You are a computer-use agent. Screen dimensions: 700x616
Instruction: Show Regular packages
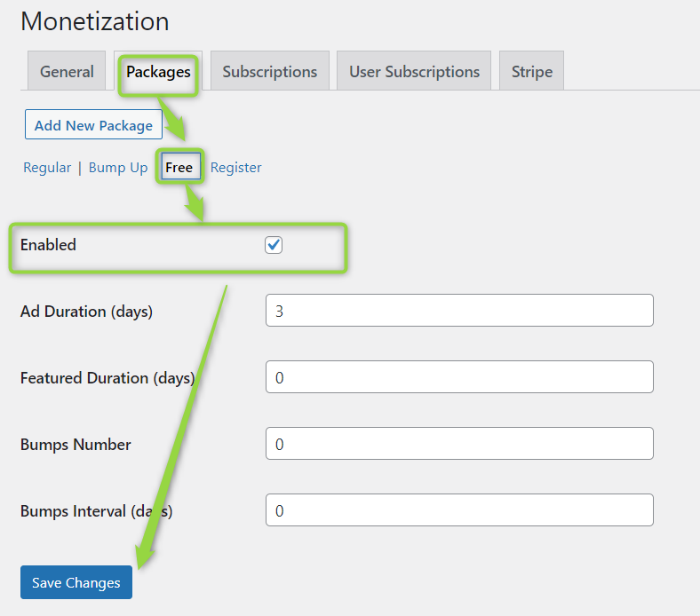tap(47, 167)
